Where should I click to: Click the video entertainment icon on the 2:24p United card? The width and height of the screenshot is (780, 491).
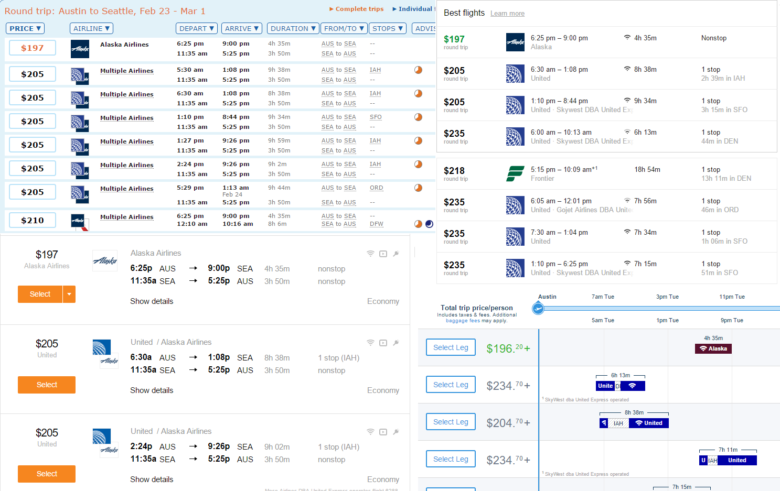point(383,430)
